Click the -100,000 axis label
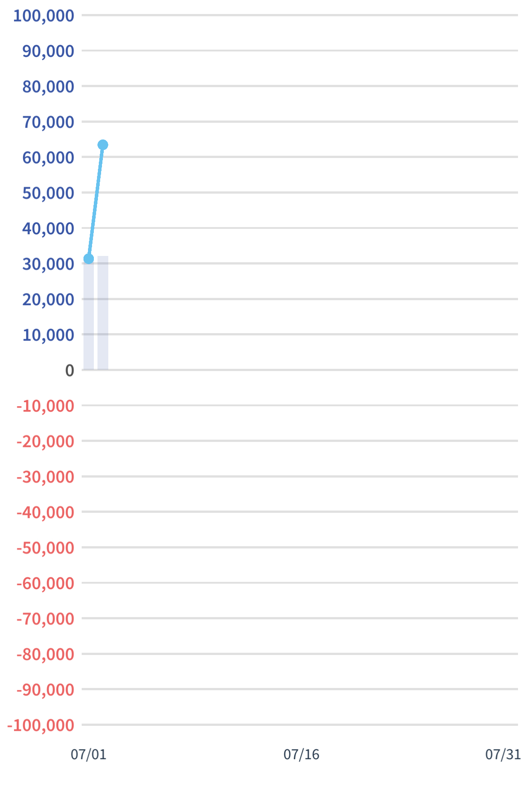Image resolution: width=532 pixels, height=785 pixels. click(41, 725)
